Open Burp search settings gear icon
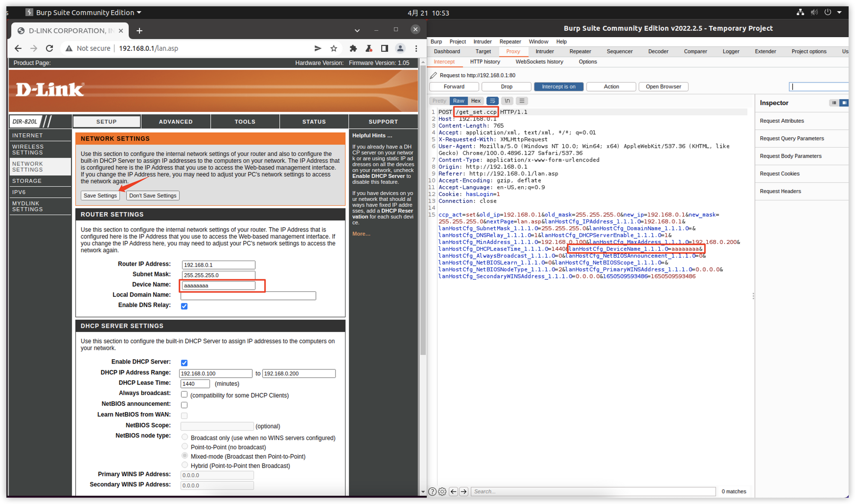 pos(442,492)
